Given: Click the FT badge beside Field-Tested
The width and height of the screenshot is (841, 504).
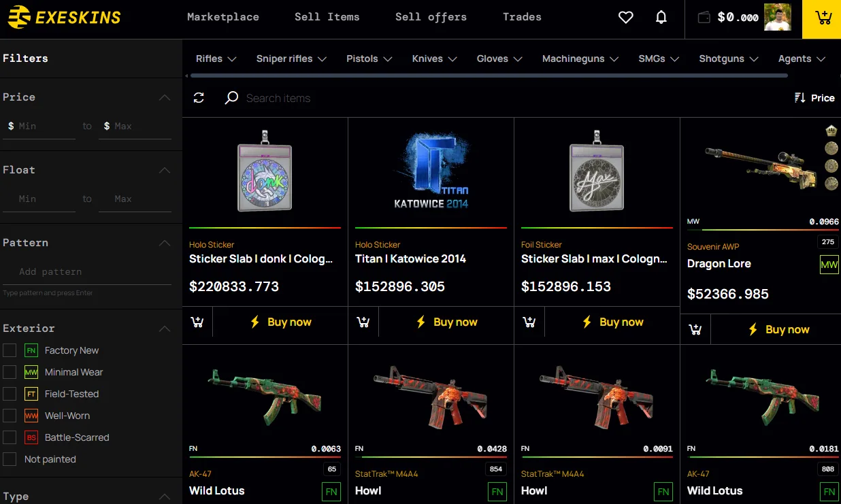Looking at the screenshot, I should pos(31,394).
